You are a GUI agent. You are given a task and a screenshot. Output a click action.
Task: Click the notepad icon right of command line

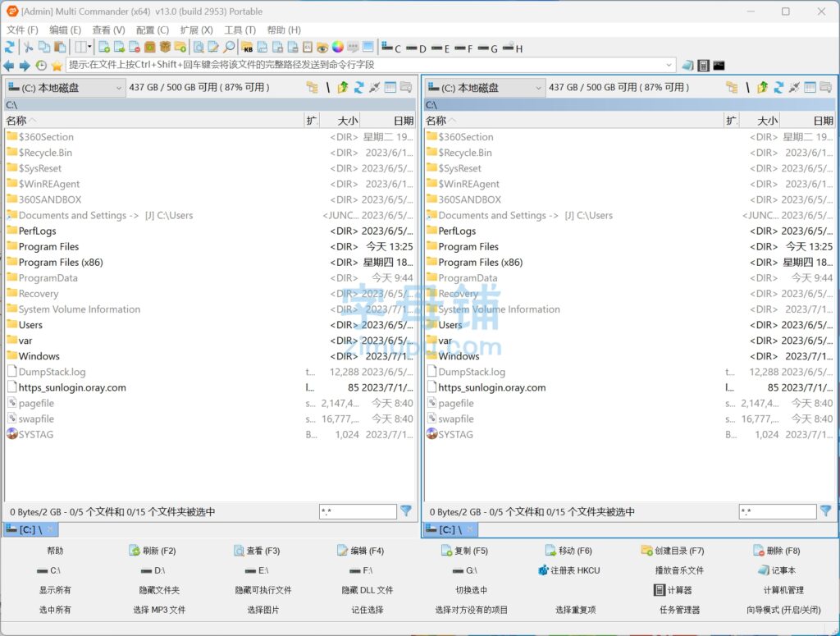(688, 66)
